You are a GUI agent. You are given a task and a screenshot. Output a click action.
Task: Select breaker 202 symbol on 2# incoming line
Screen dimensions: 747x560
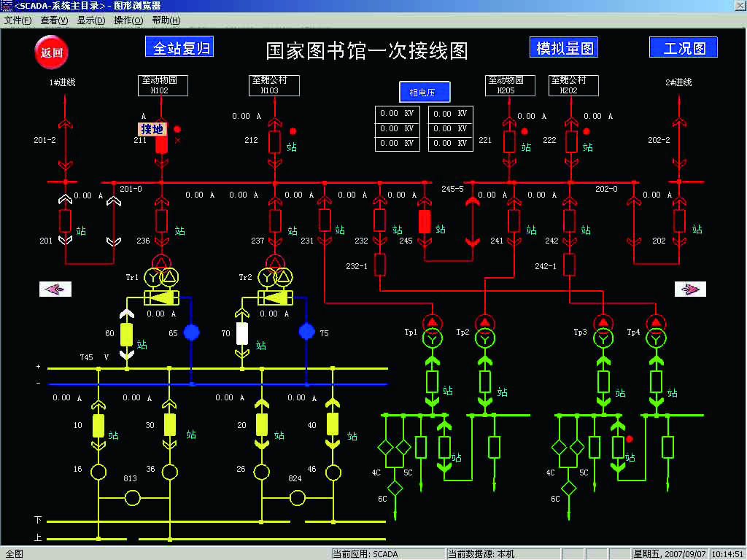679,221
